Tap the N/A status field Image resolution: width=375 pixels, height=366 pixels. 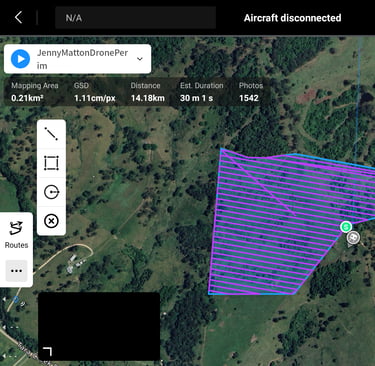(135, 18)
